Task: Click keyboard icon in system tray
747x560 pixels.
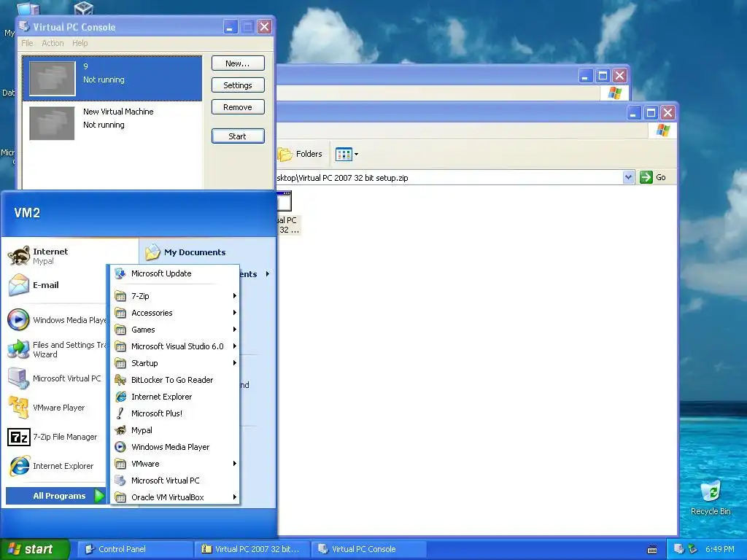Action: pos(652,550)
